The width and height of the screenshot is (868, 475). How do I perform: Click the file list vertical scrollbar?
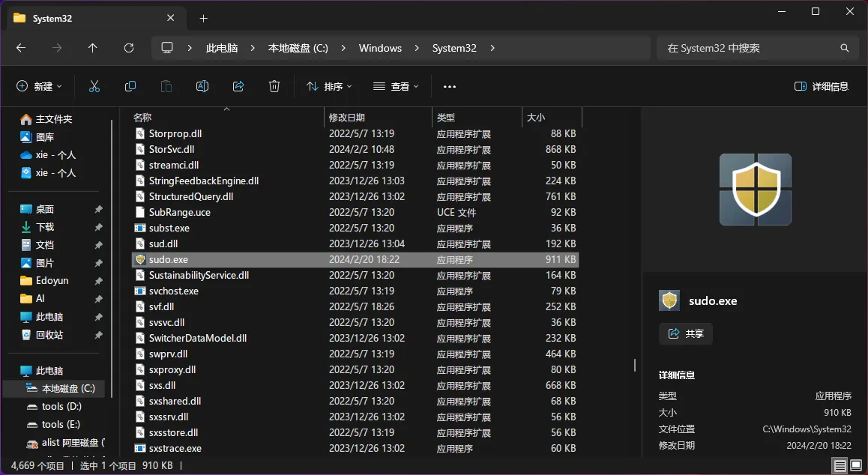[x=635, y=366]
